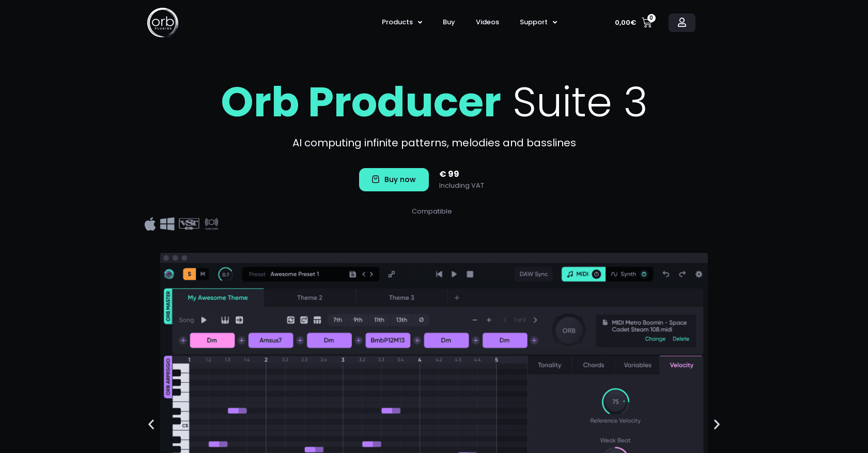Toggle the 11th chord extension
This screenshot has height=453, width=868.
[379, 320]
